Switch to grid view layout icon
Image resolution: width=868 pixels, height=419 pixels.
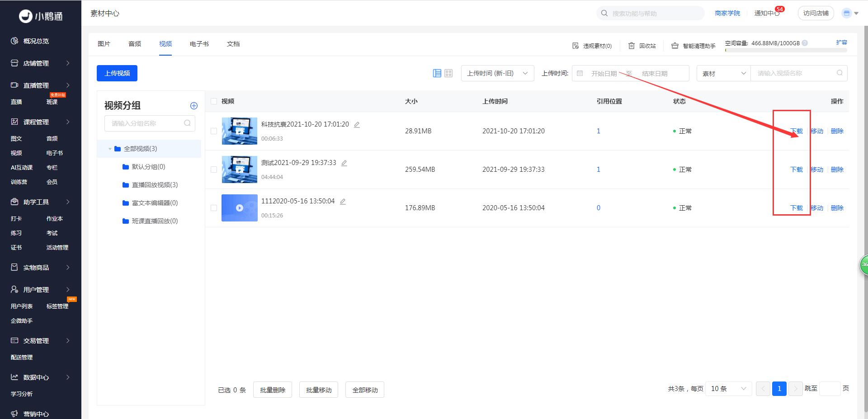[x=448, y=73]
